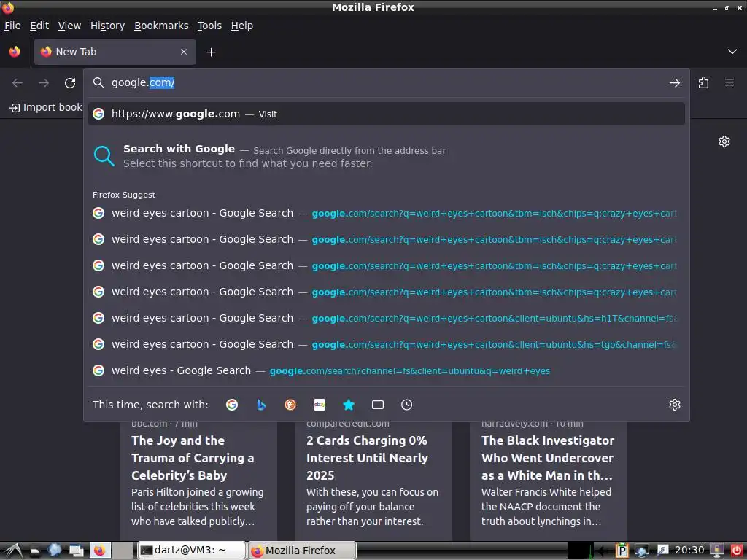The image size is (747, 560).
Task: Click the tray clipboard P icon
Action: pos(622,551)
